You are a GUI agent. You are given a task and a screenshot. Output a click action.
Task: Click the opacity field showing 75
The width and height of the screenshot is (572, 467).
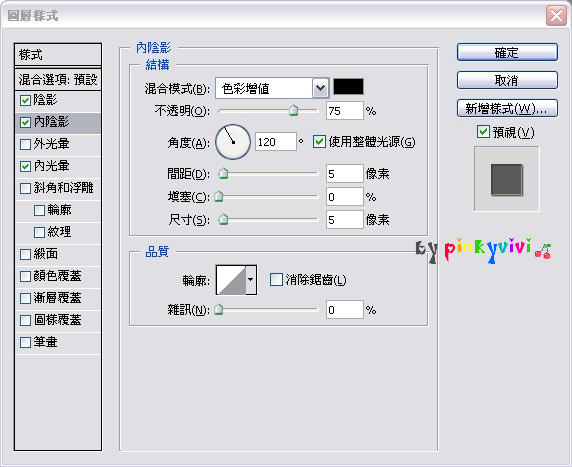tap(345, 111)
